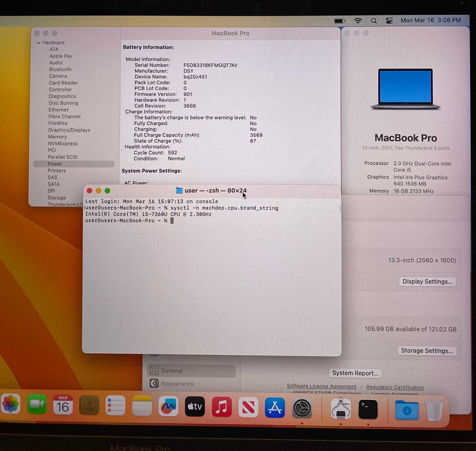476x451 pixels.
Task: Open Trash in the Dock
Action: coord(434,410)
